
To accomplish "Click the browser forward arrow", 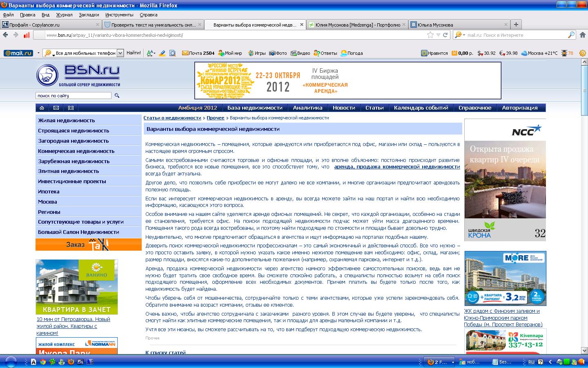I will [16, 35].
